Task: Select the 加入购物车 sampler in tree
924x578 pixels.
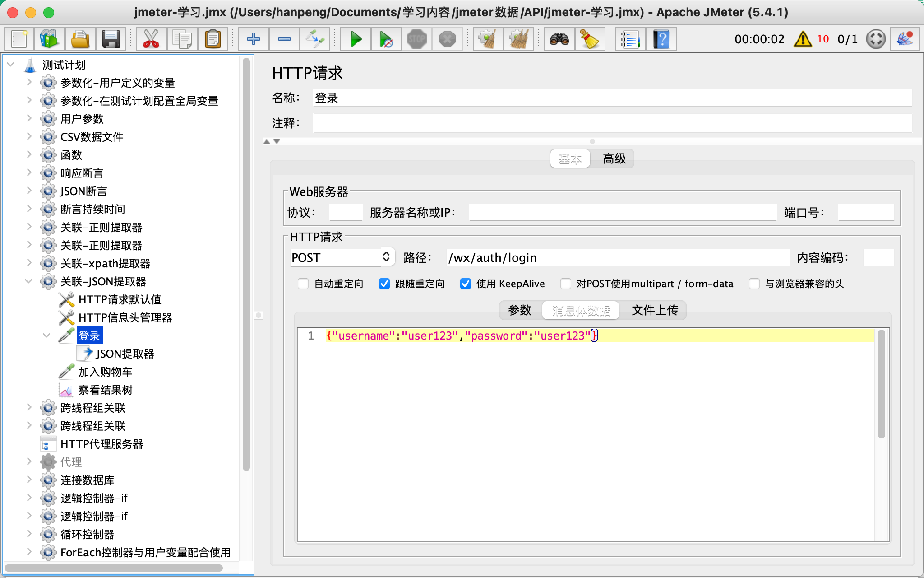Action: pyautogui.click(x=105, y=372)
